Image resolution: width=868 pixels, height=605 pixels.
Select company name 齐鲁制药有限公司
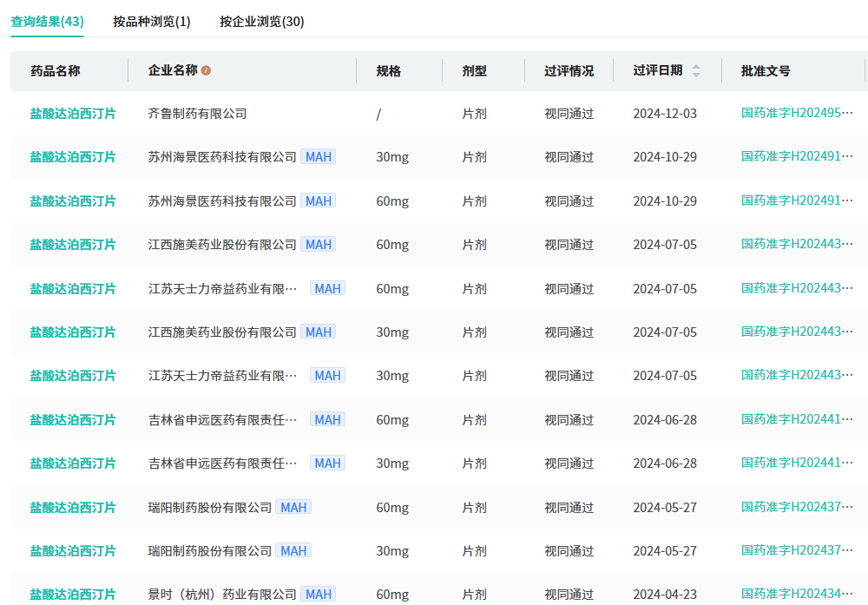(198, 114)
